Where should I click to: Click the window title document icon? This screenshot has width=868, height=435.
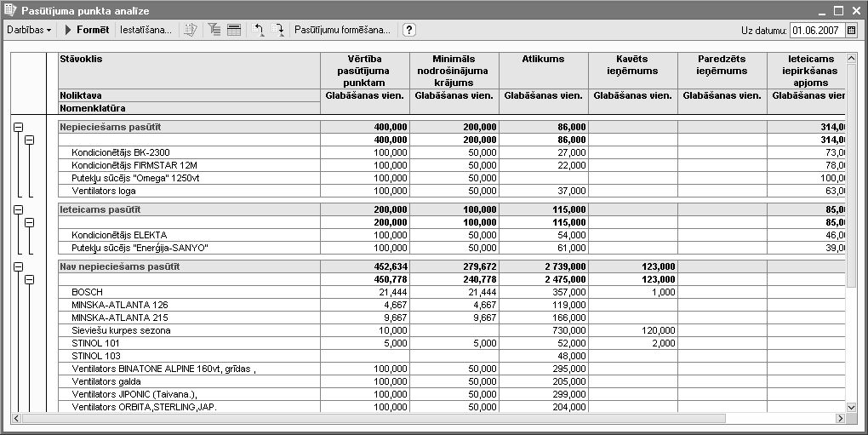pos(10,9)
